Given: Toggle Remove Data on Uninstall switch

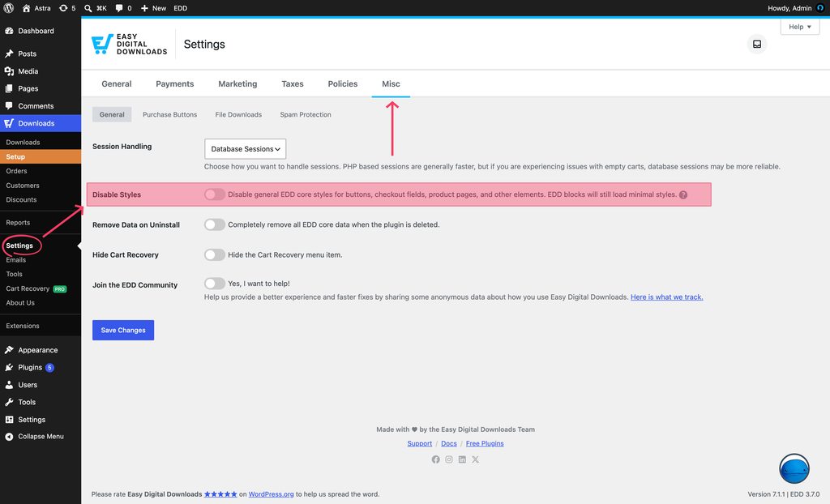Looking at the screenshot, I should point(215,224).
